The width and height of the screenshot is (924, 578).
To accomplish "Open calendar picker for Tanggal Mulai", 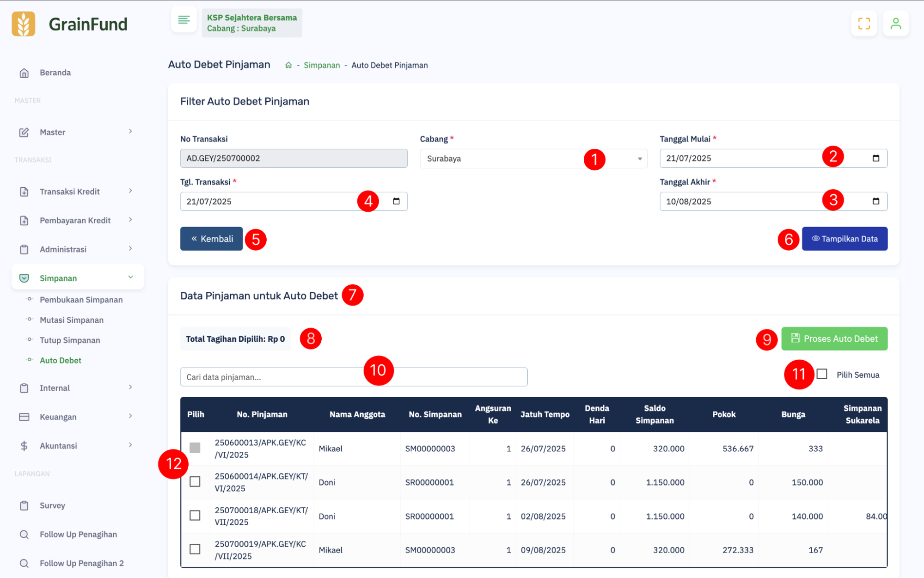I will [875, 158].
